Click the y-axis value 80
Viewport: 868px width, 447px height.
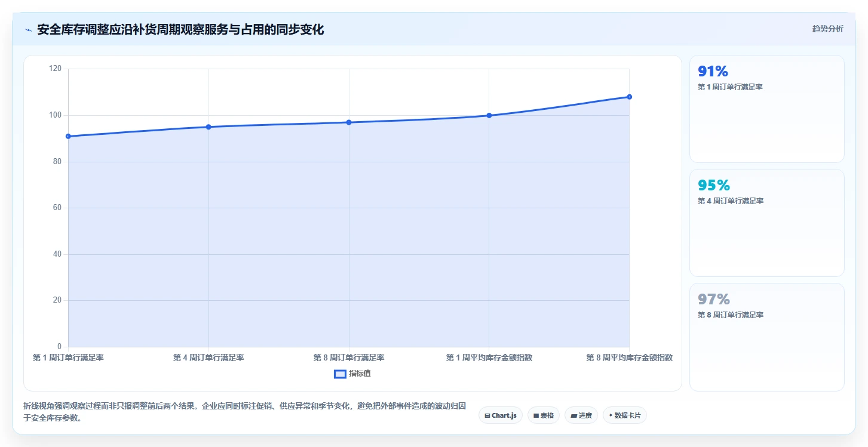57,162
